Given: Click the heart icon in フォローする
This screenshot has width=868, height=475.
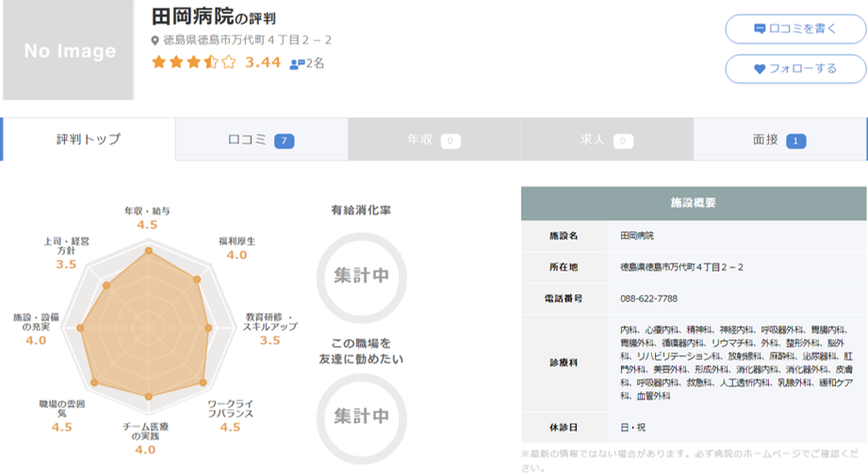Looking at the screenshot, I should (x=760, y=69).
